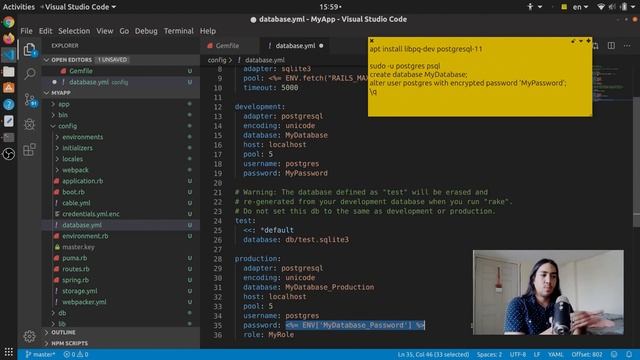This screenshot has width=640, height=360.
Task: Click the feedback smiley in status bar
Action: tap(614, 354)
